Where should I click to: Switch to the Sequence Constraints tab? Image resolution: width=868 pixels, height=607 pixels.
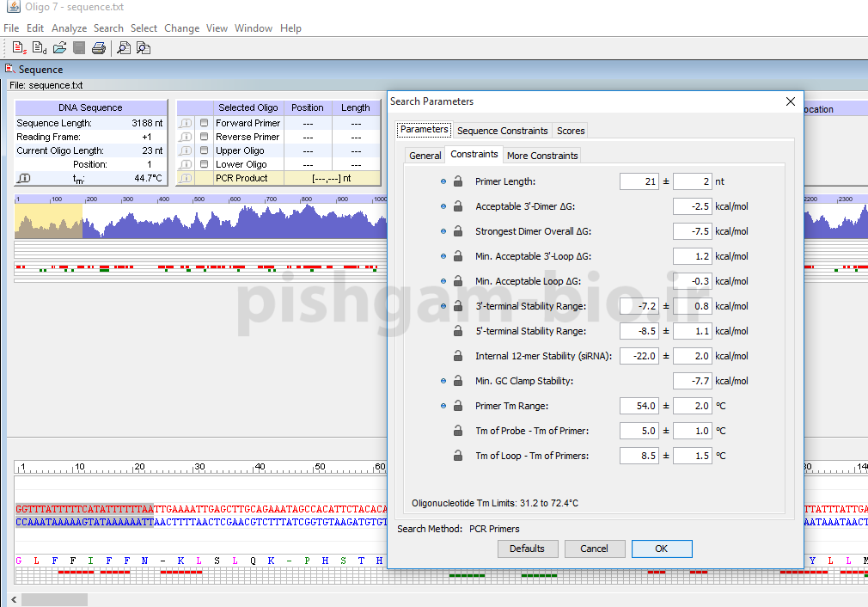pos(502,131)
